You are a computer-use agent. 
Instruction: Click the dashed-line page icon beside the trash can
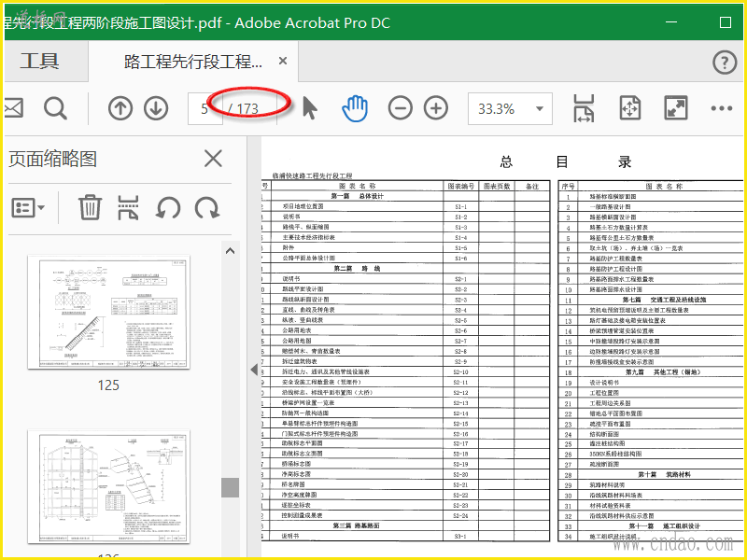(x=129, y=207)
